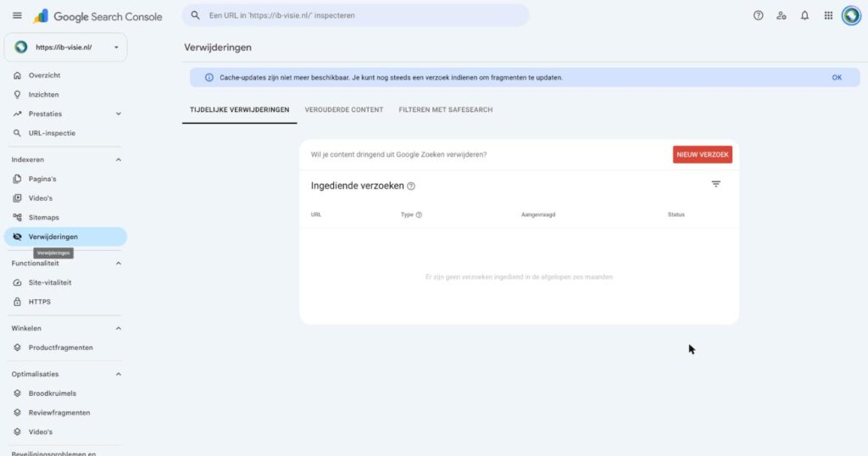Collapse the Indexeren section
This screenshot has height=456, width=868.
[118, 160]
